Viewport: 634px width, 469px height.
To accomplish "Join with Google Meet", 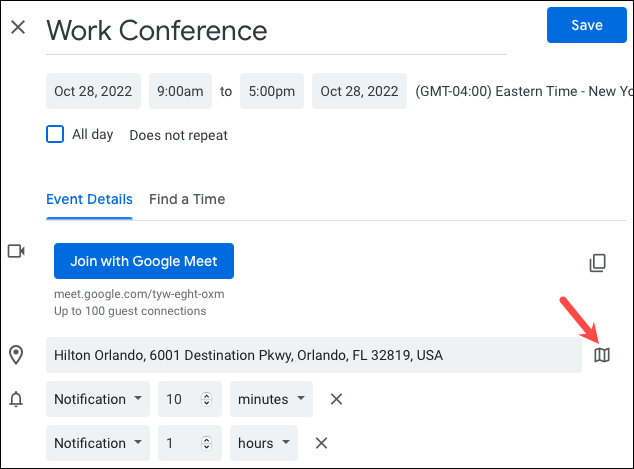I will [x=144, y=261].
